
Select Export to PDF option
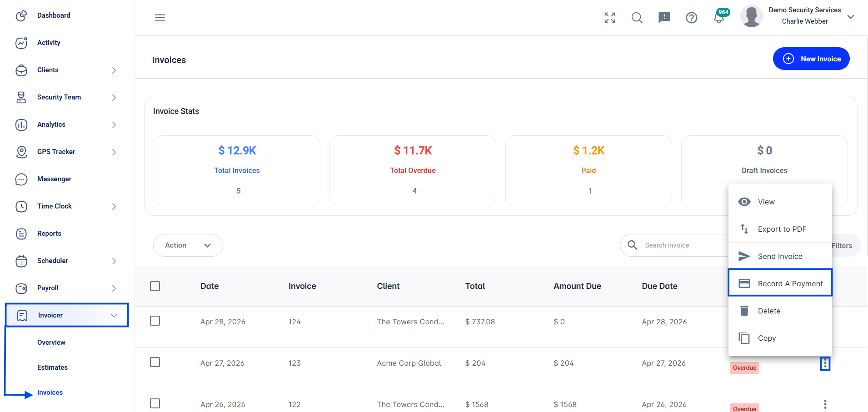coord(780,229)
